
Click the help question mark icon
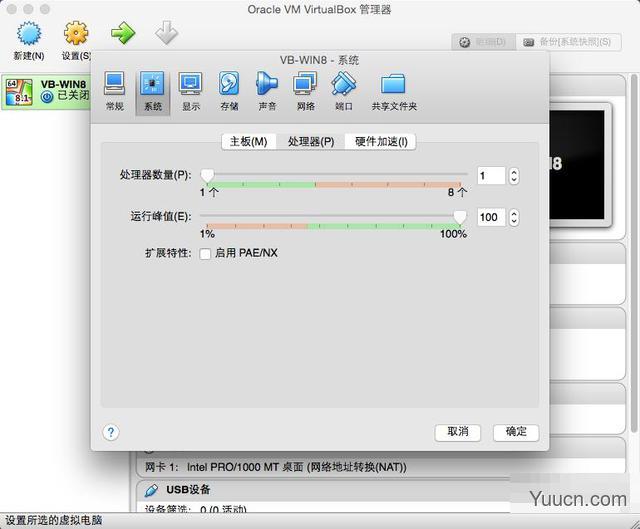111,432
